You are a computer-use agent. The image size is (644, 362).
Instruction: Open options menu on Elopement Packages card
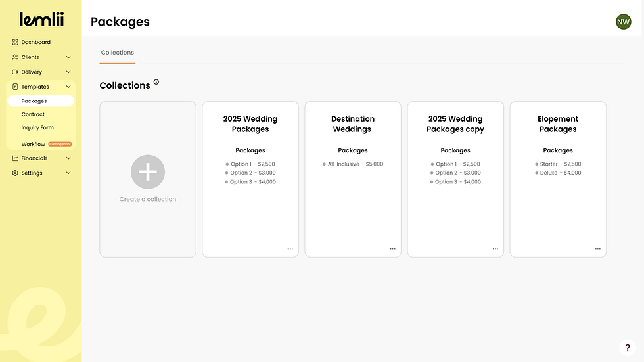pyautogui.click(x=597, y=249)
